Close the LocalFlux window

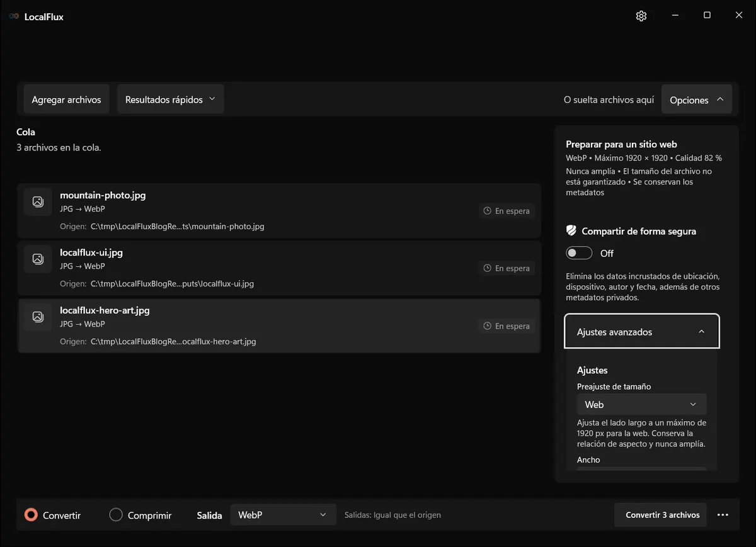(x=739, y=16)
